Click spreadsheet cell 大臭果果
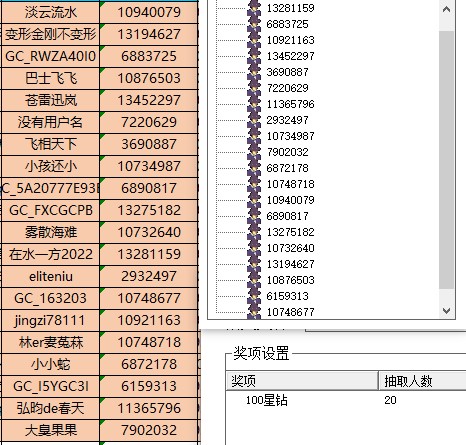The height and width of the screenshot is (445, 466). pyautogui.click(x=50, y=430)
